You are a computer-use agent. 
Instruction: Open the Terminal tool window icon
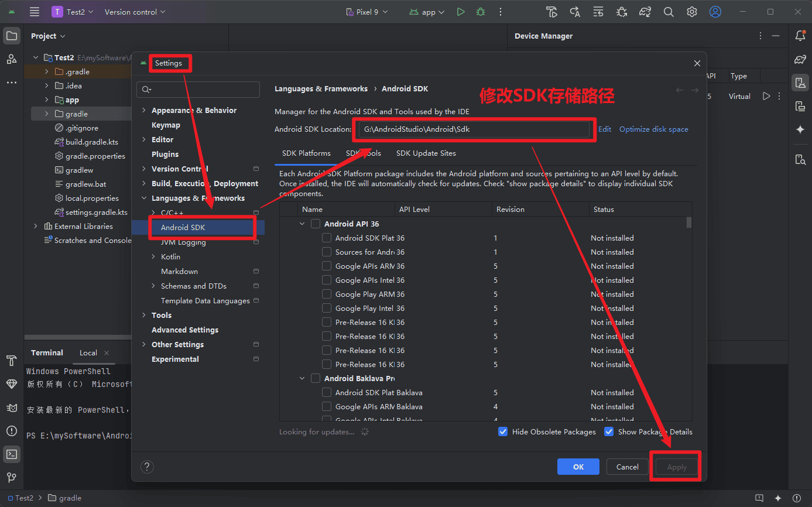11,454
